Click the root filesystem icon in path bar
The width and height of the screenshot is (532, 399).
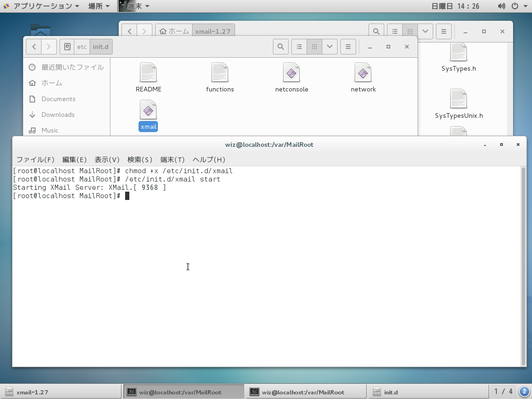(x=67, y=47)
